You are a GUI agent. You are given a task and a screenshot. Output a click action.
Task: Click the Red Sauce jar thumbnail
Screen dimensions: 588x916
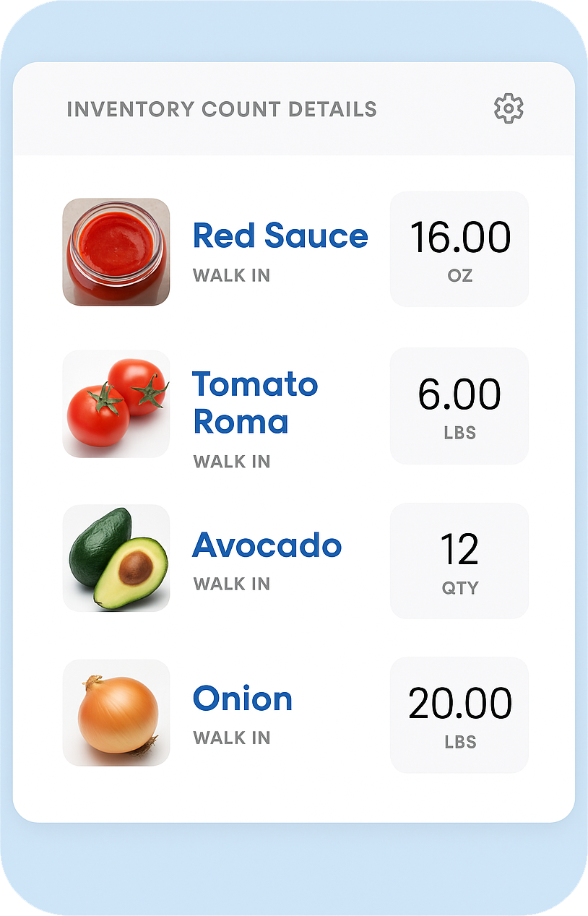116,252
